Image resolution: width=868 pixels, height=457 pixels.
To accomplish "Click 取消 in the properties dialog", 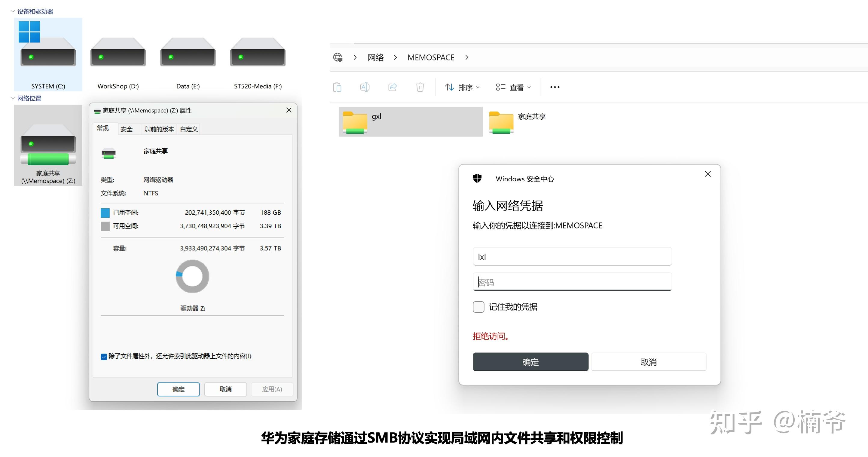I will tap(225, 389).
